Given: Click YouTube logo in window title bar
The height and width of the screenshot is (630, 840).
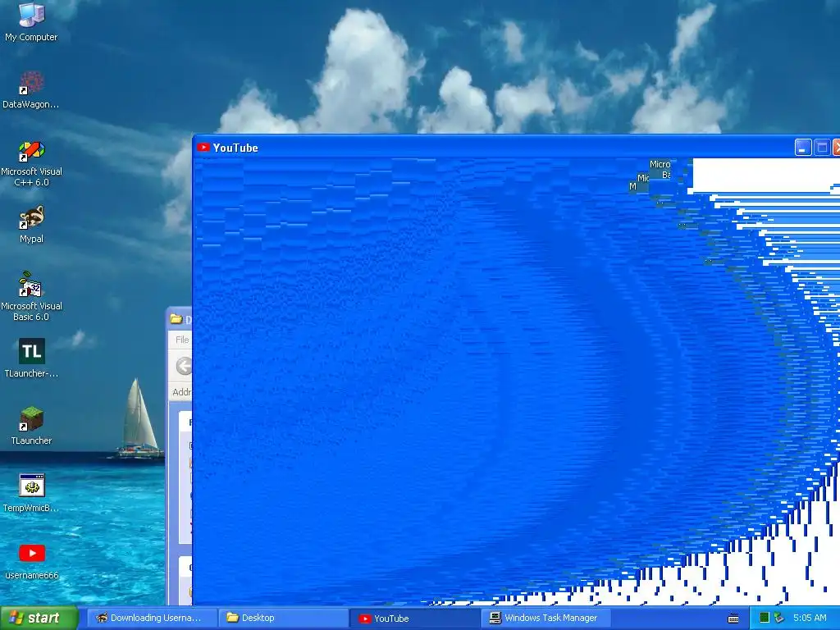Looking at the screenshot, I should tap(203, 148).
